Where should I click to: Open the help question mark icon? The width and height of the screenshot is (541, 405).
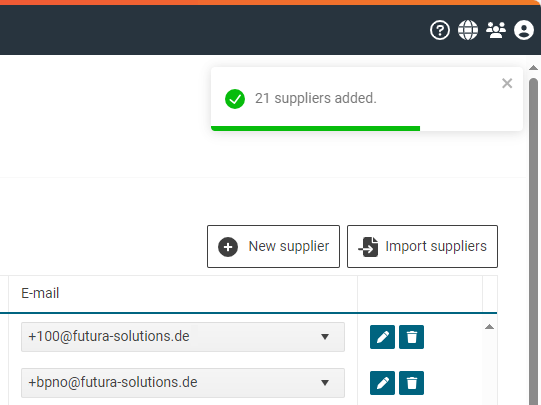(x=440, y=30)
